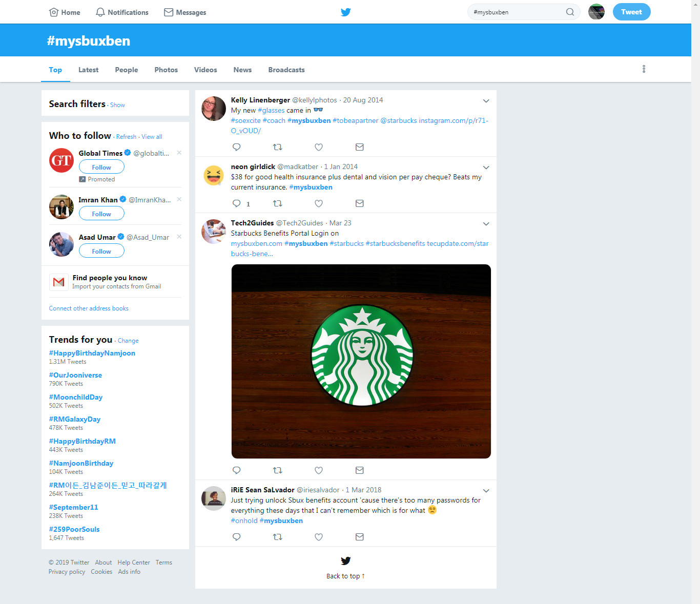Viewport: 700px width, 604px height.
Task: Like Kelly Linenberger's tweet
Action: pos(319,147)
